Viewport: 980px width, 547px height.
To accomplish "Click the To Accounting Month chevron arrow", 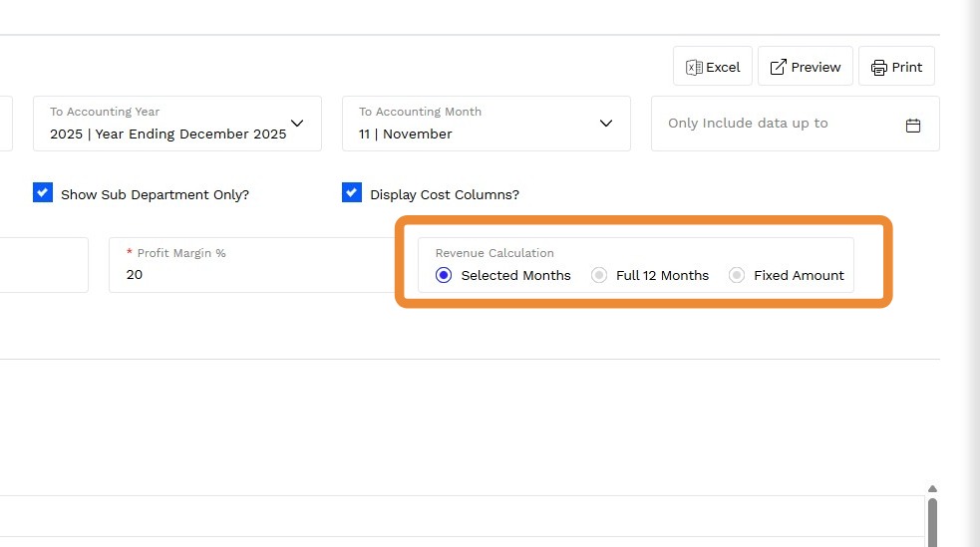I will coord(605,124).
